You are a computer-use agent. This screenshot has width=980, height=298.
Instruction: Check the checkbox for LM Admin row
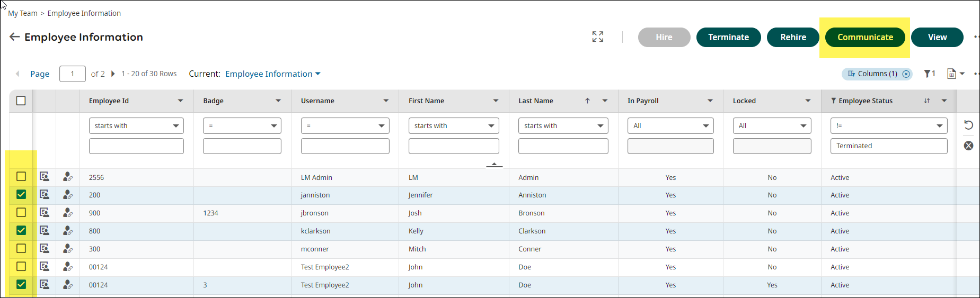(21, 177)
